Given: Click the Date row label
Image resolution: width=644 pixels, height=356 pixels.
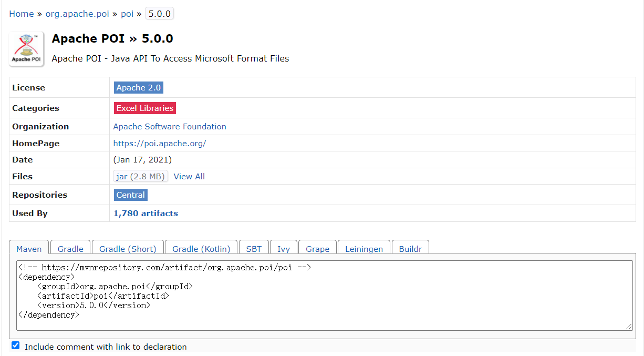Looking at the screenshot, I should [23, 160].
